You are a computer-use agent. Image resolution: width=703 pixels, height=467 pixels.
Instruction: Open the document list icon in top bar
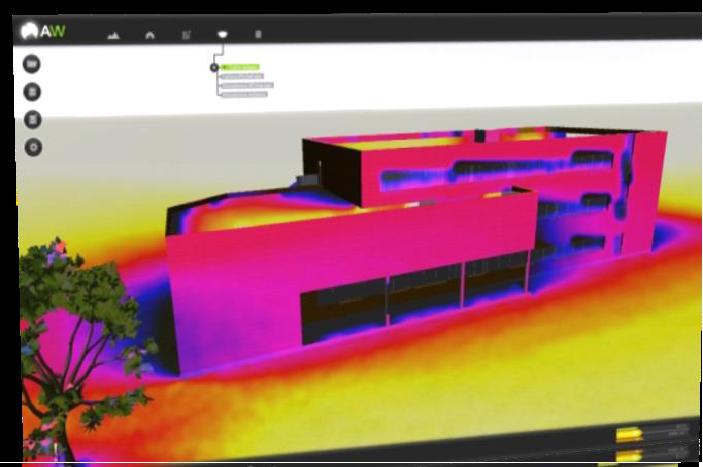258,35
